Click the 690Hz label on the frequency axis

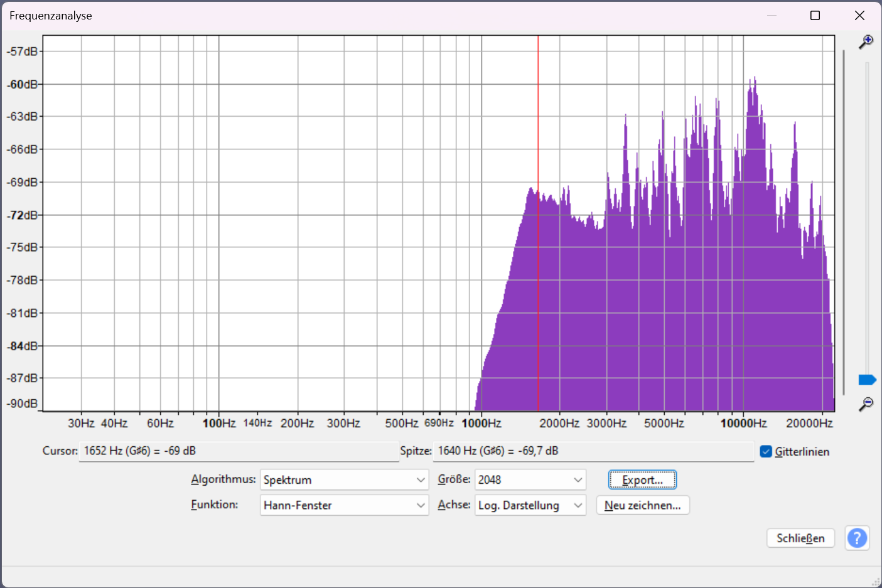click(439, 423)
